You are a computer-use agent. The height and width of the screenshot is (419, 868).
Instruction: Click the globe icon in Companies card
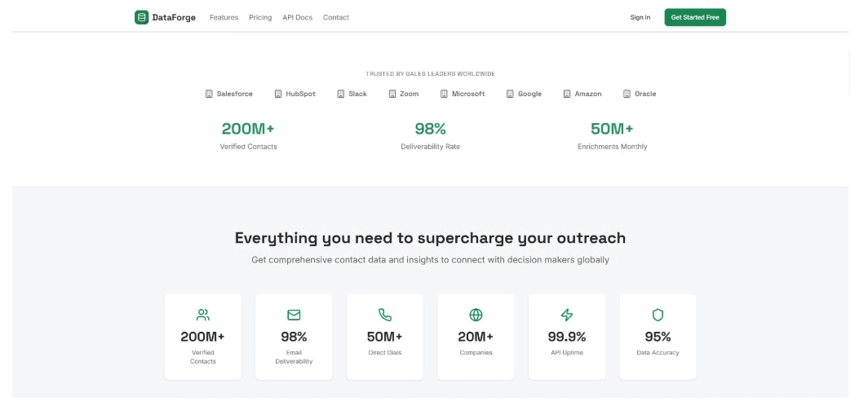476,315
